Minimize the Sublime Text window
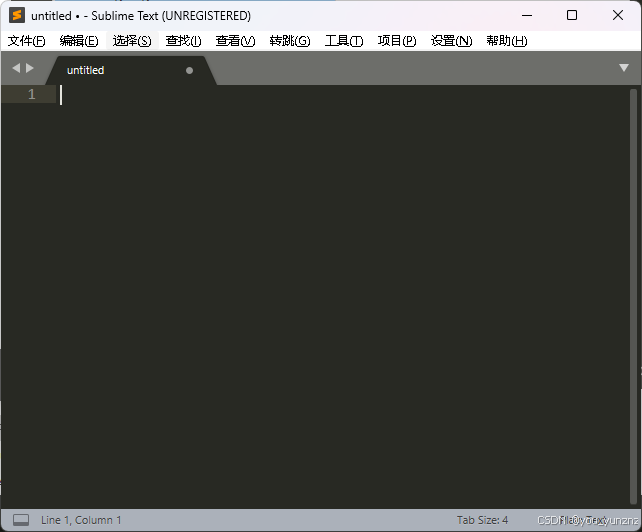This screenshot has height=532, width=642. click(527, 16)
